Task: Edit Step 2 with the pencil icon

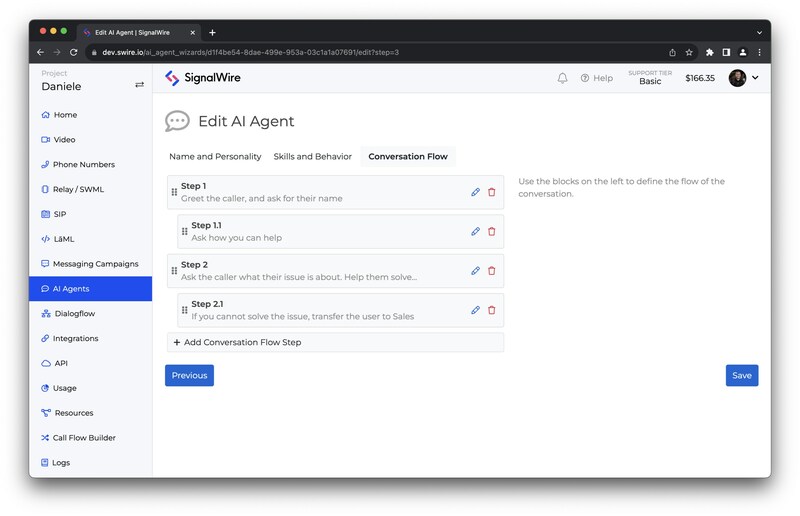Action: (x=476, y=270)
